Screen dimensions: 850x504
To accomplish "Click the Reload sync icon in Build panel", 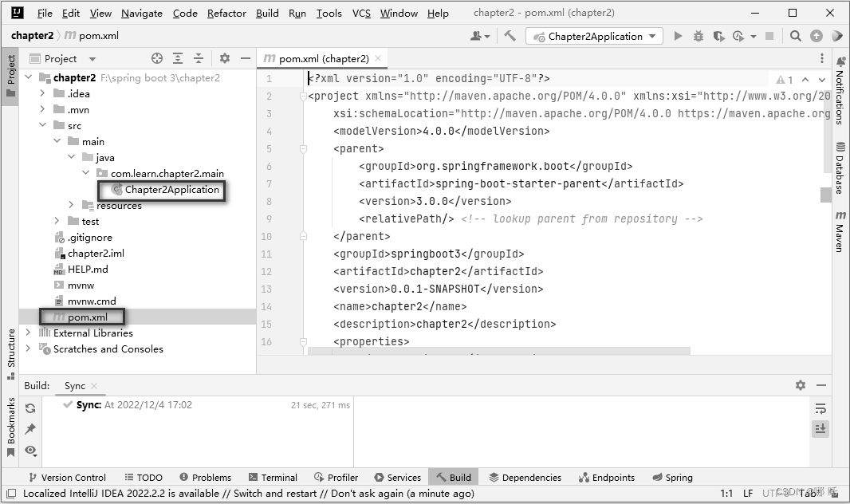I will (x=30, y=408).
